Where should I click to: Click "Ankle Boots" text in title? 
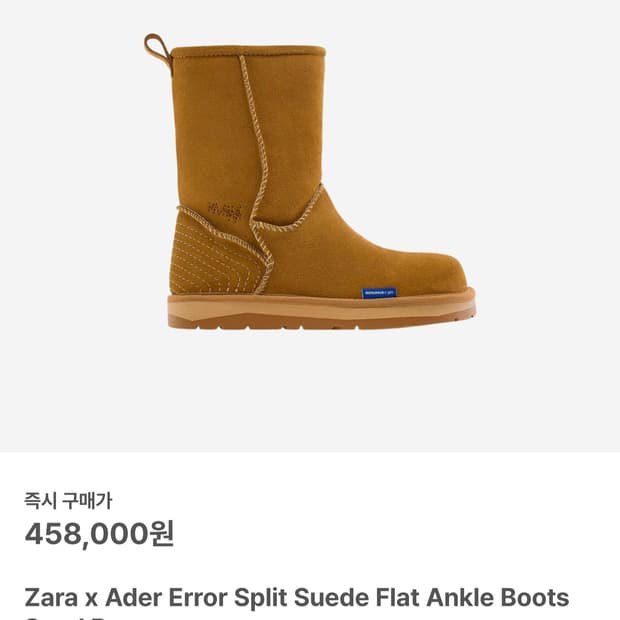pos(498,597)
